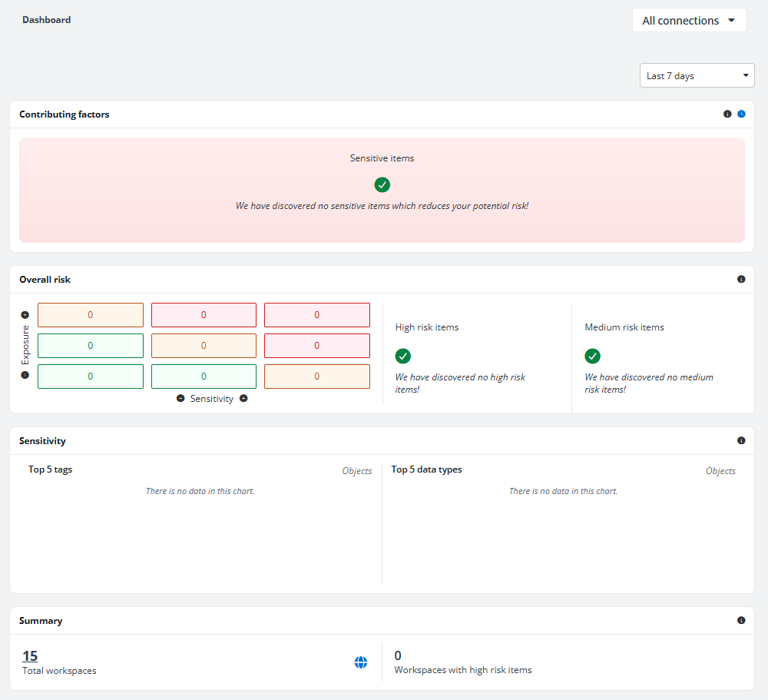Screen dimensions: 768x700
Task: Click the plus icon right of Sensitivity label
Action: pyautogui.click(x=243, y=398)
